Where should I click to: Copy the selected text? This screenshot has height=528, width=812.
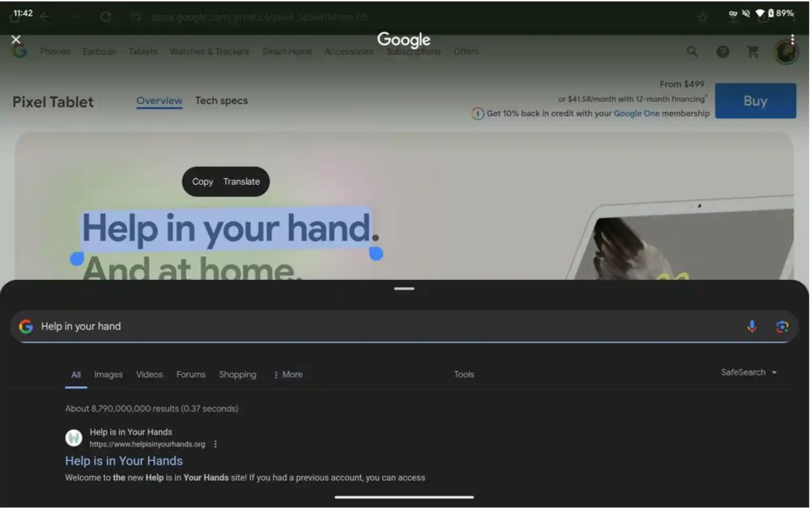click(203, 182)
